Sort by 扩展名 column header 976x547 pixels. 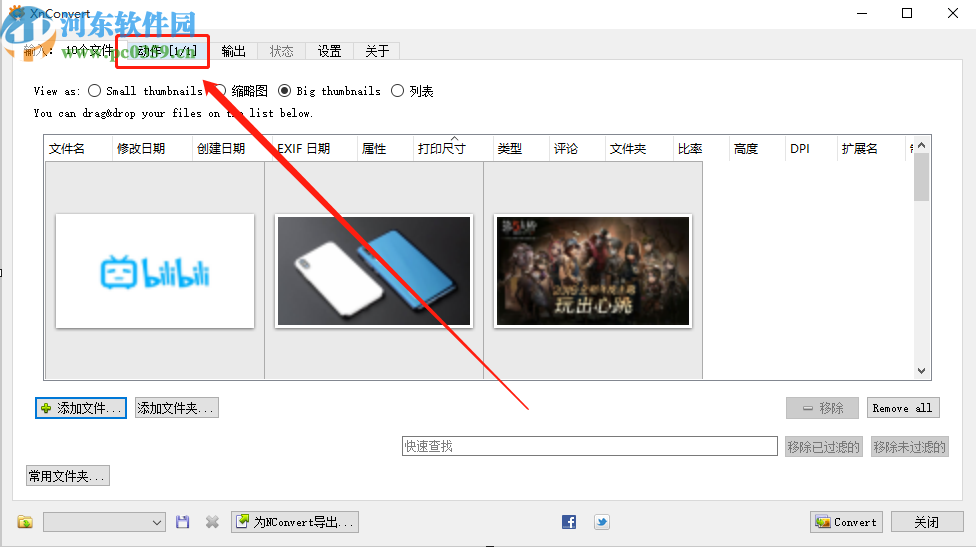(x=870, y=149)
